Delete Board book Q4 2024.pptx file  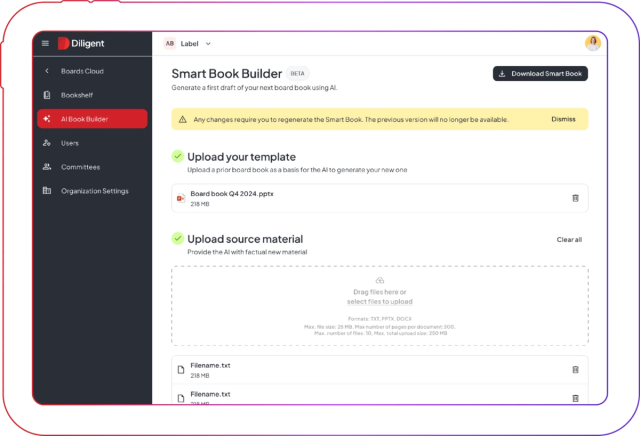coord(575,198)
